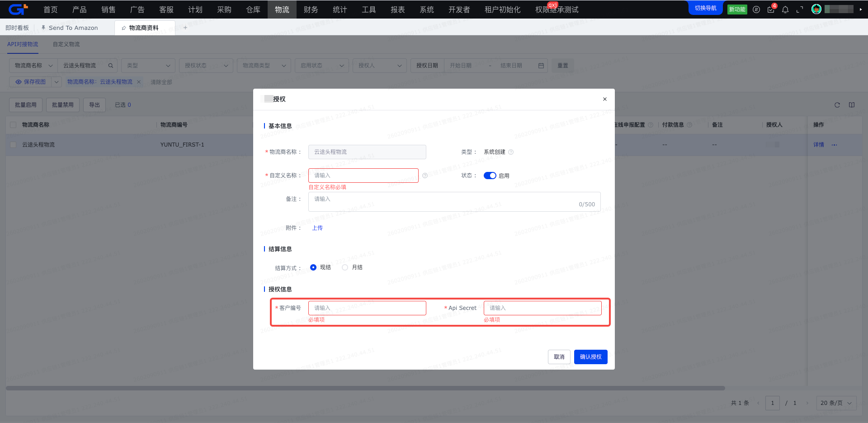Open the task list icon with badge 4
The height and width of the screenshot is (423, 868).
pos(771,10)
